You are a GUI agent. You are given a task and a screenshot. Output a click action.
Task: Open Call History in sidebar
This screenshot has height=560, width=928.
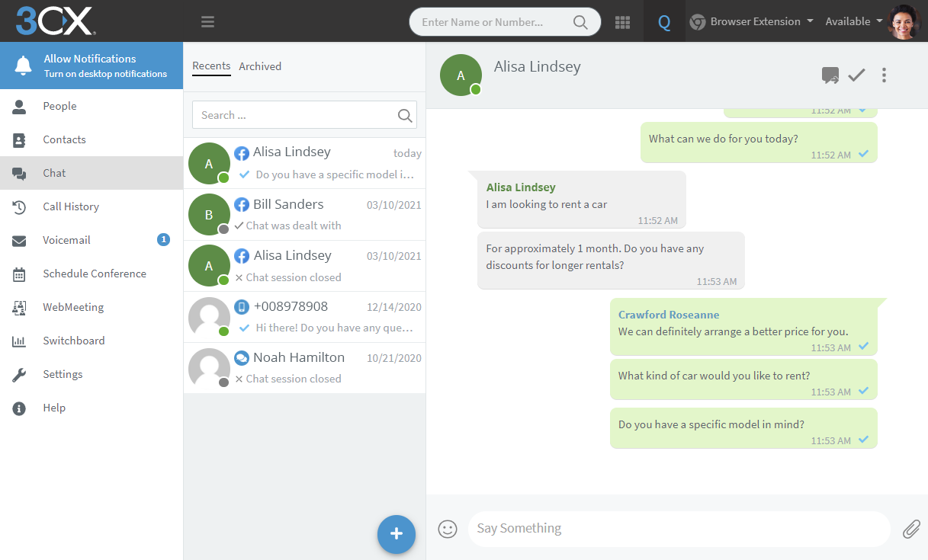pyautogui.click(x=71, y=206)
